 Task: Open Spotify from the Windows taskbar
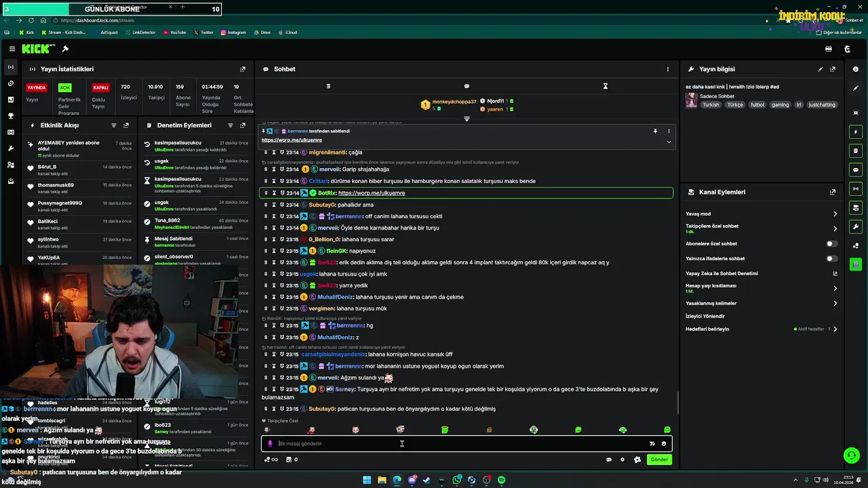[x=502, y=480]
